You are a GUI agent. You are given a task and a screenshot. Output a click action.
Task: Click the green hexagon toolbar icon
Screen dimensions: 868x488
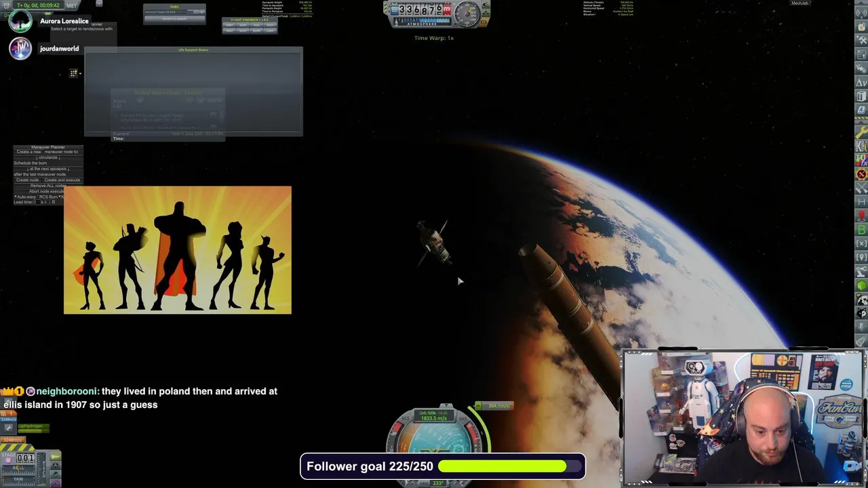click(x=862, y=284)
